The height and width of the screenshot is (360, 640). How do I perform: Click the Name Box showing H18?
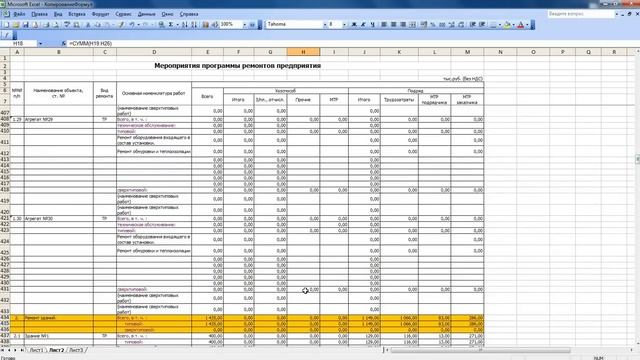tap(18, 43)
